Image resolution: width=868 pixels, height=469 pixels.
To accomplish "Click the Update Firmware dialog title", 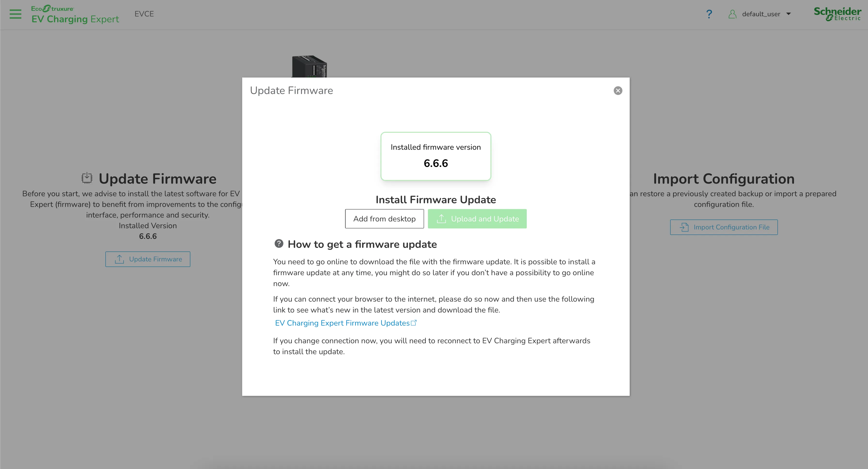I will [291, 91].
